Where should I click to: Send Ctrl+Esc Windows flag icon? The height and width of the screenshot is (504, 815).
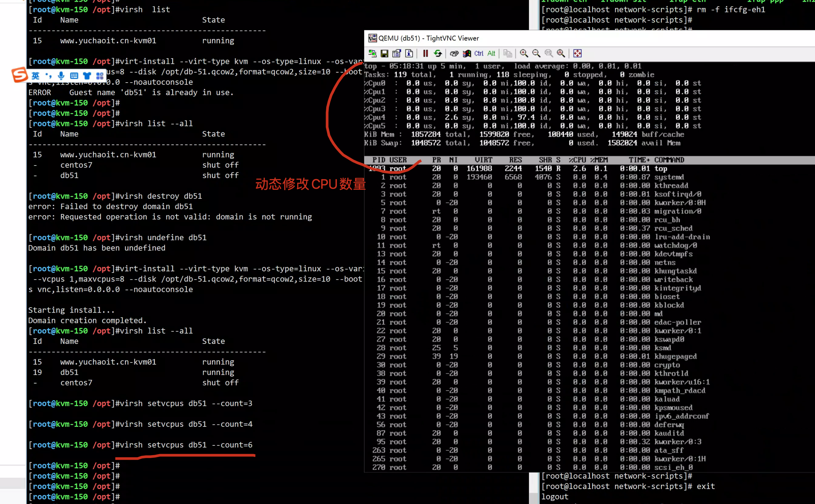point(466,53)
